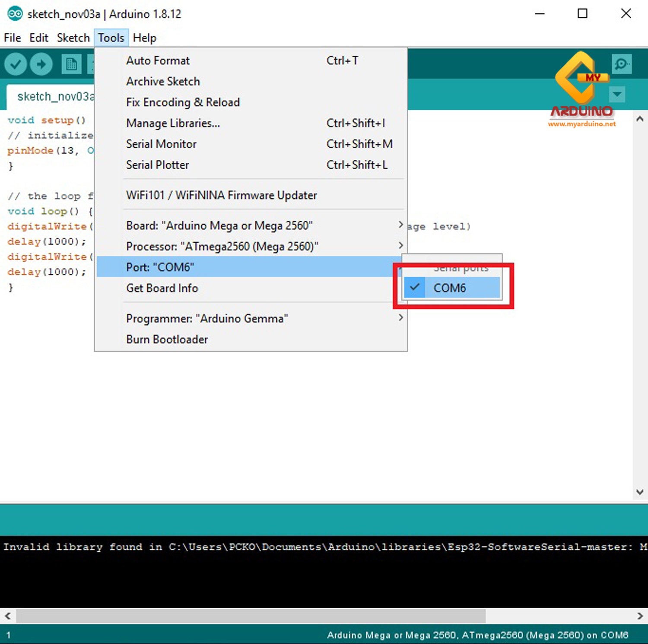
Task: Switch to the sketch_nov03a tab
Action: click(55, 96)
